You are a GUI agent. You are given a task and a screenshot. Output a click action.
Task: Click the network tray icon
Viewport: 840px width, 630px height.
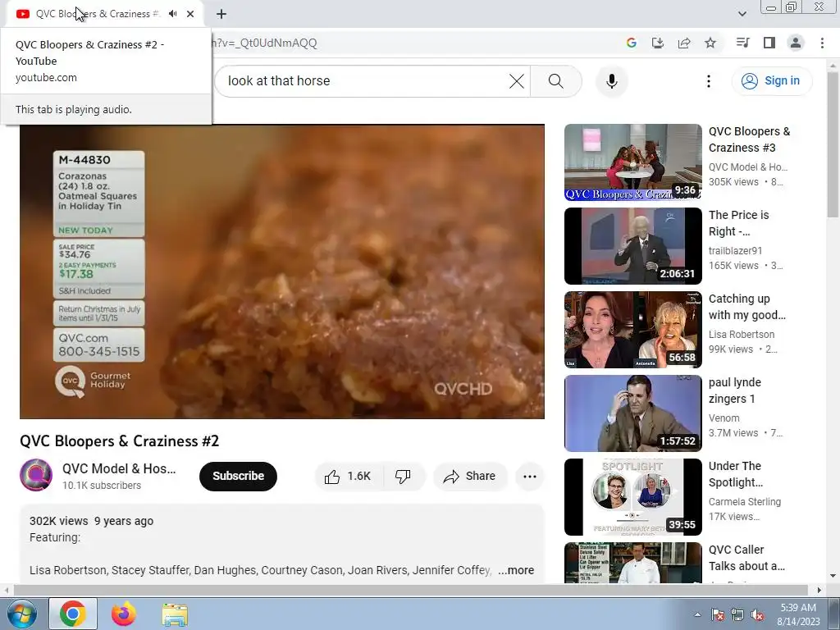point(737,614)
